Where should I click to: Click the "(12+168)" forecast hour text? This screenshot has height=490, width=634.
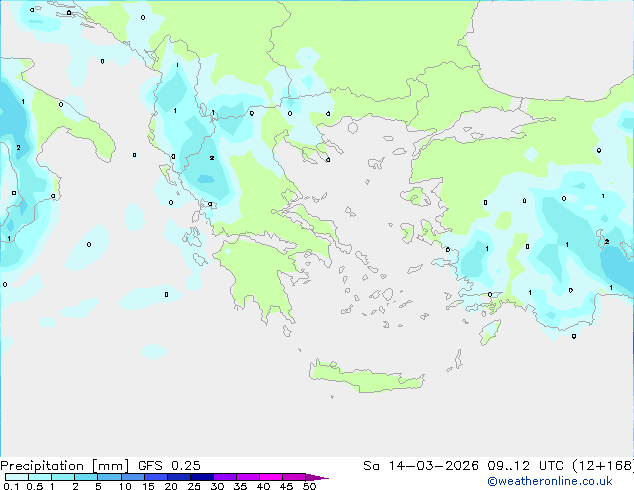pos(603,466)
